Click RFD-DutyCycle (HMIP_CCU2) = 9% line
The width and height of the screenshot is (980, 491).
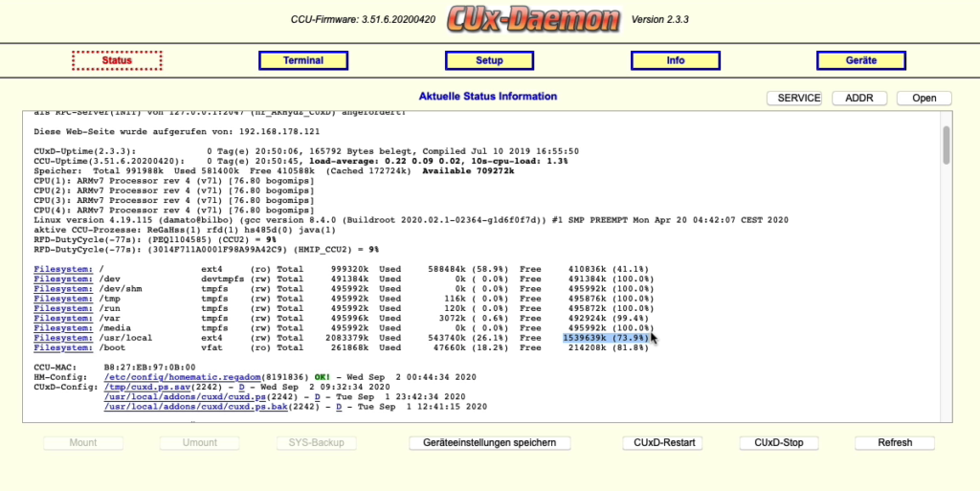207,249
